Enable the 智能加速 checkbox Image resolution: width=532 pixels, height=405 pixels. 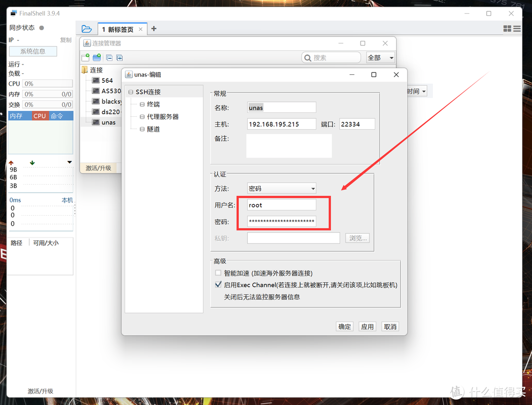pyautogui.click(x=218, y=272)
